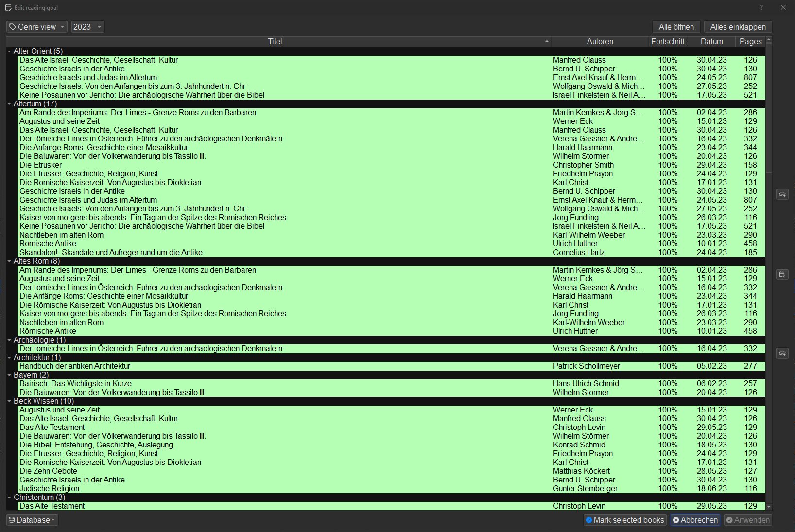Sort by the Titel column header
The height and width of the screenshot is (532, 795).
tap(278, 41)
